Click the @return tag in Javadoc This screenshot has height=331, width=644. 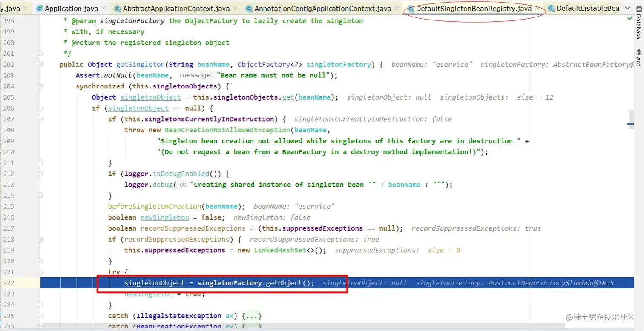(86, 43)
